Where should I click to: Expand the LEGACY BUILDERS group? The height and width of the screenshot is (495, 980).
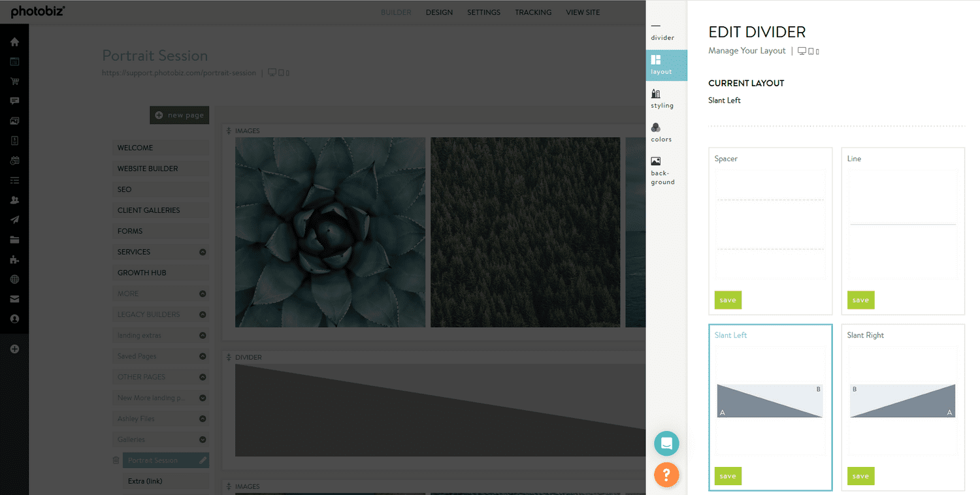click(x=201, y=314)
